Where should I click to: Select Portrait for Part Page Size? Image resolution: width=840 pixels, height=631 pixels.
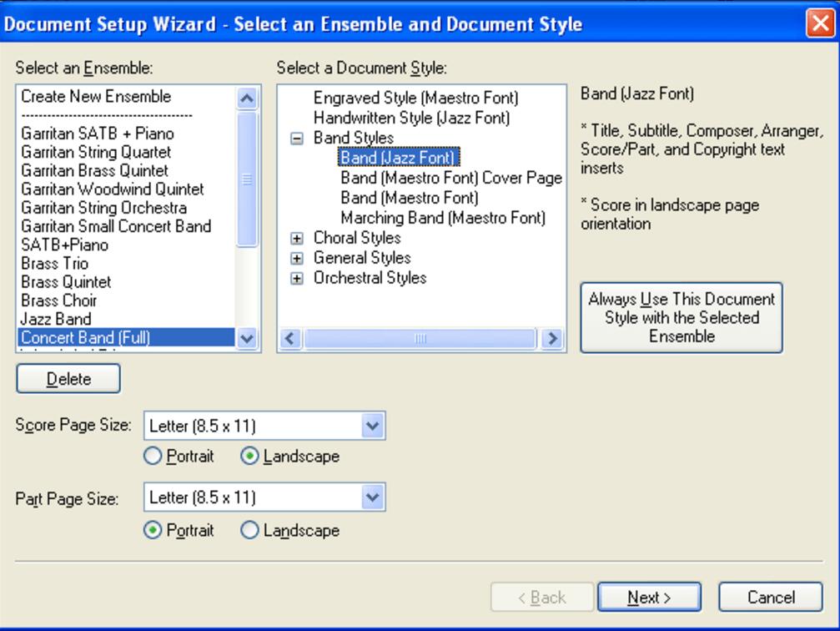point(153,530)
